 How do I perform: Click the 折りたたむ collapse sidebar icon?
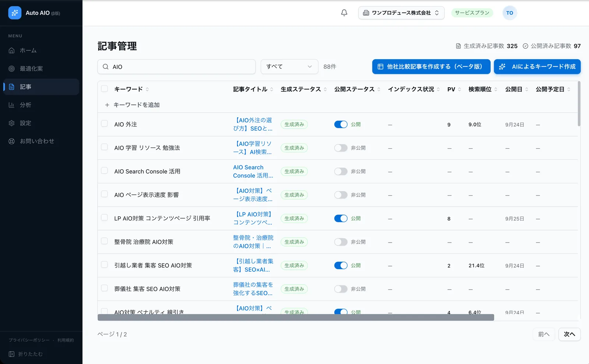click(x=11, y=354)
